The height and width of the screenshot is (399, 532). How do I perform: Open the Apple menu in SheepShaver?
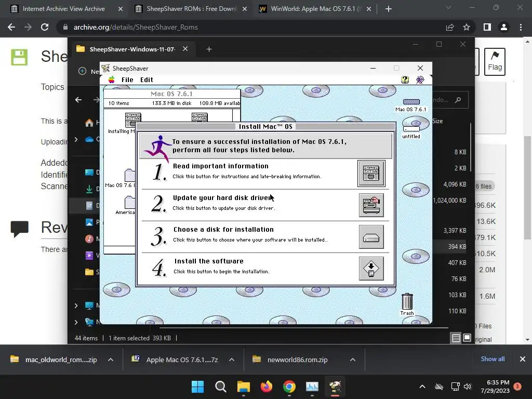[x=111, y=79]
